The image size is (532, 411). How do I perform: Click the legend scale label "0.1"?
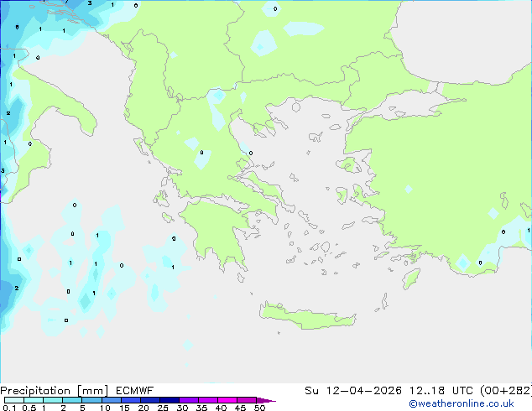[x=9, y=408]
